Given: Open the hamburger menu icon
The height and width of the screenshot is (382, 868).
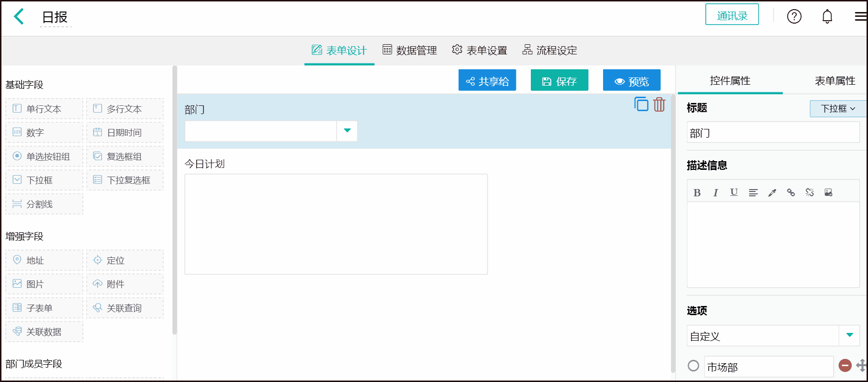Looking at the screenshot, I should click(861, 16).
